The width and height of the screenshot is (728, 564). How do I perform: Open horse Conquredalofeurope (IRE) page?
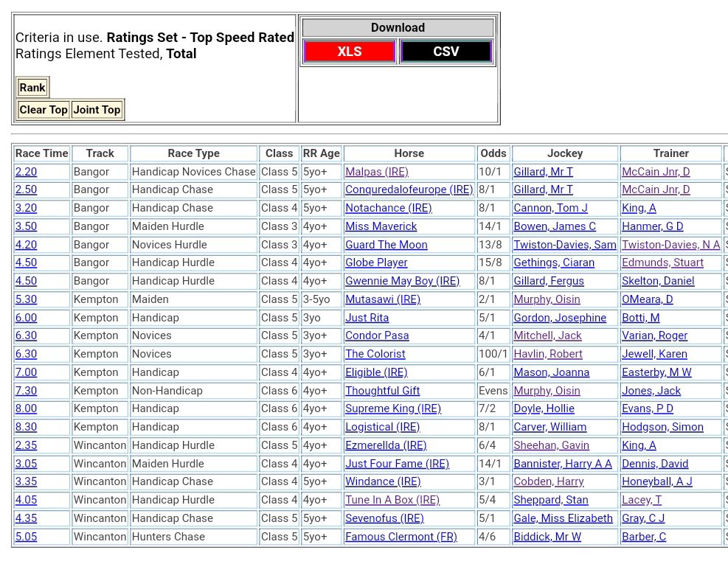pos(409,189)
